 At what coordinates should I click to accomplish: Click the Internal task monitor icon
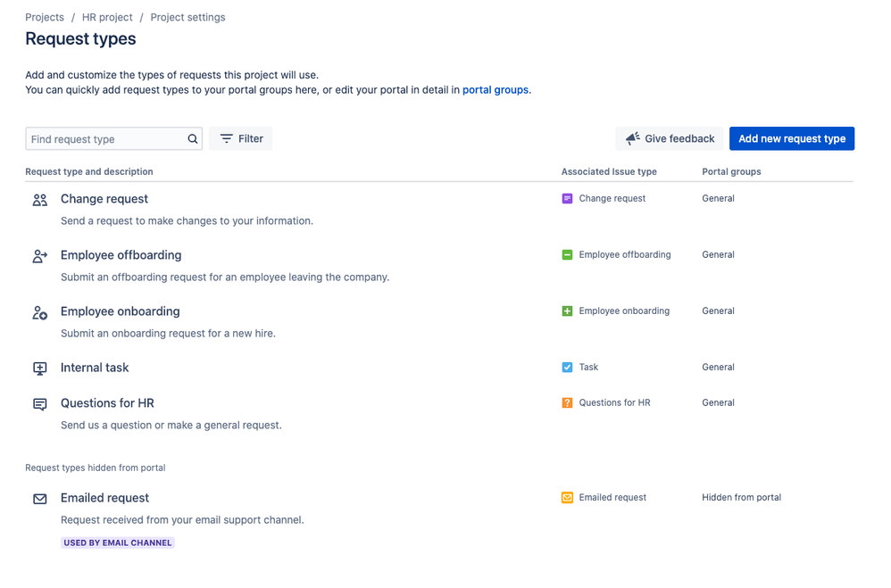click(40, 369)
